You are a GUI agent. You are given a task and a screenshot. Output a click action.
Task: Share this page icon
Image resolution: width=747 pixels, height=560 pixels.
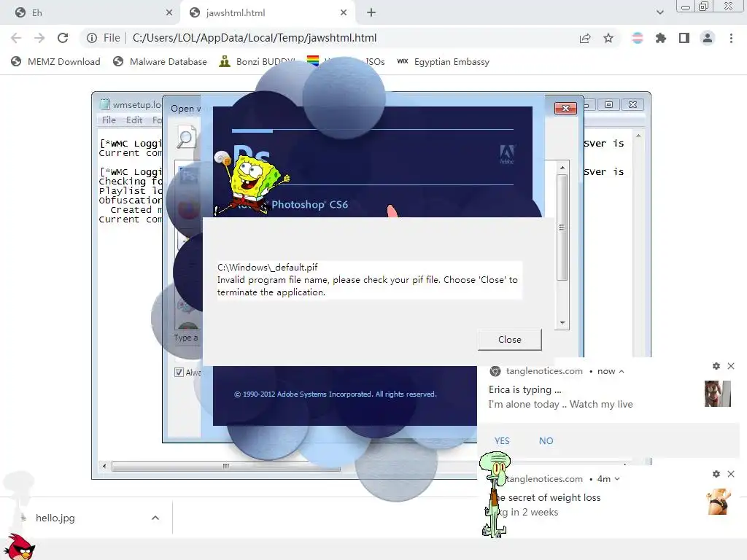(585, 38)
